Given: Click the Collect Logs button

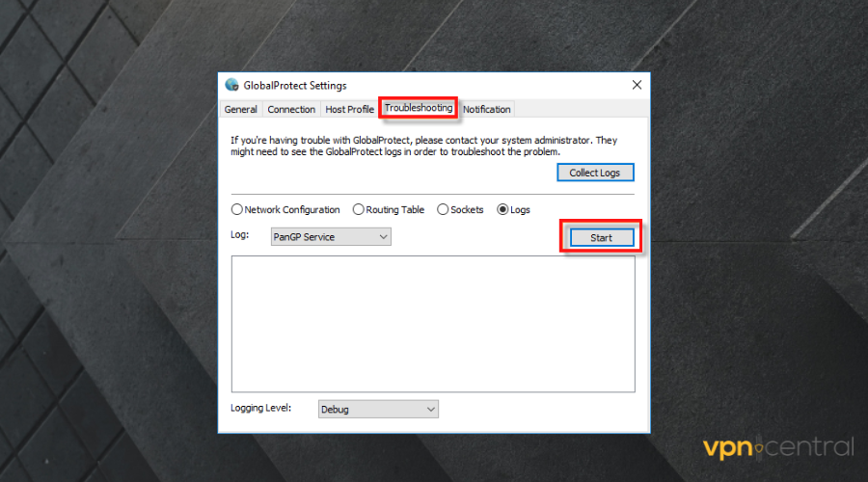Looking at the screenshot, I should pos(595,173).
